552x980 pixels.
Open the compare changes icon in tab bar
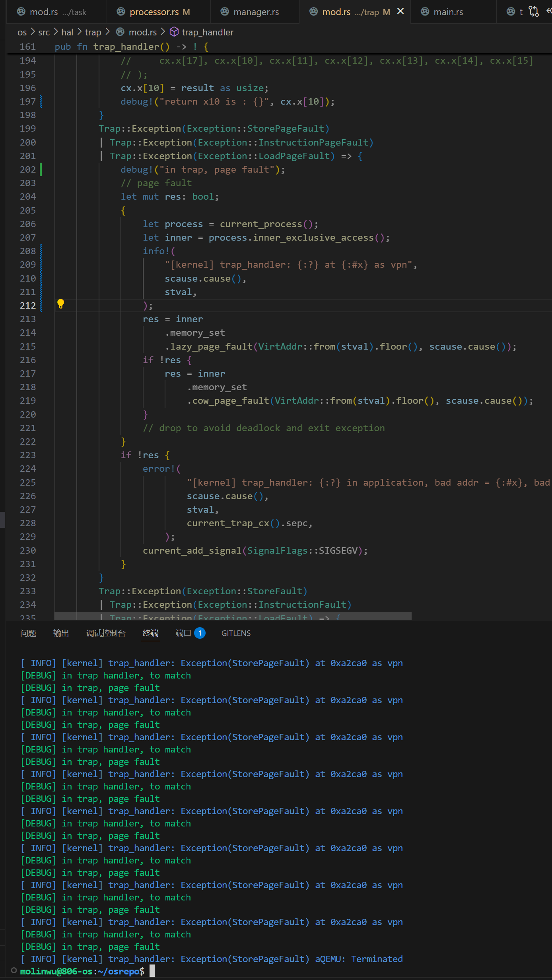point(534,12)
